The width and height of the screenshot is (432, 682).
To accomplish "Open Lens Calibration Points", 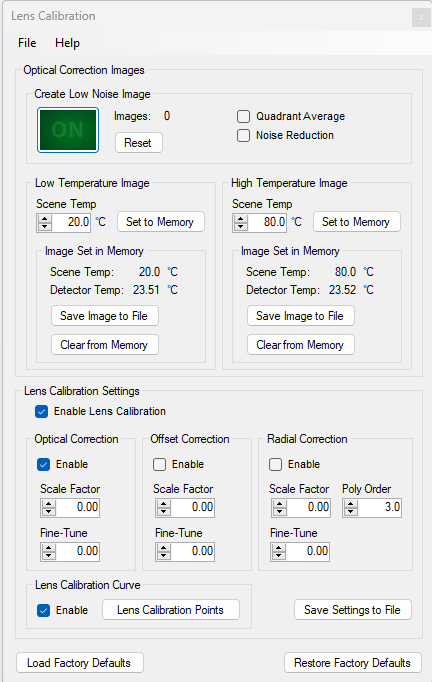I will pos(171,610).
